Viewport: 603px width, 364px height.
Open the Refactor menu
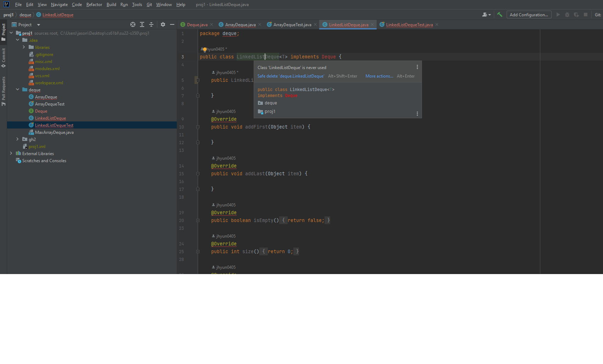pos(94,5)
